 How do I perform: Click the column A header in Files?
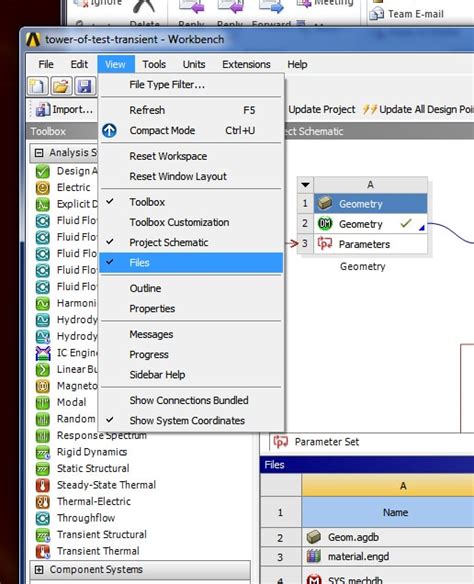click(x=387, y=486)
